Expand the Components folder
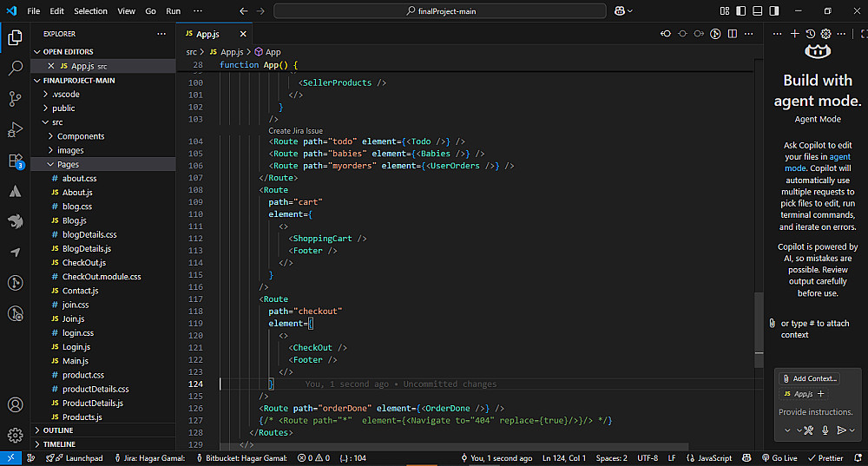Image resolution: width=868 pixels, height=466 pixels. click(x=80, y=136)
